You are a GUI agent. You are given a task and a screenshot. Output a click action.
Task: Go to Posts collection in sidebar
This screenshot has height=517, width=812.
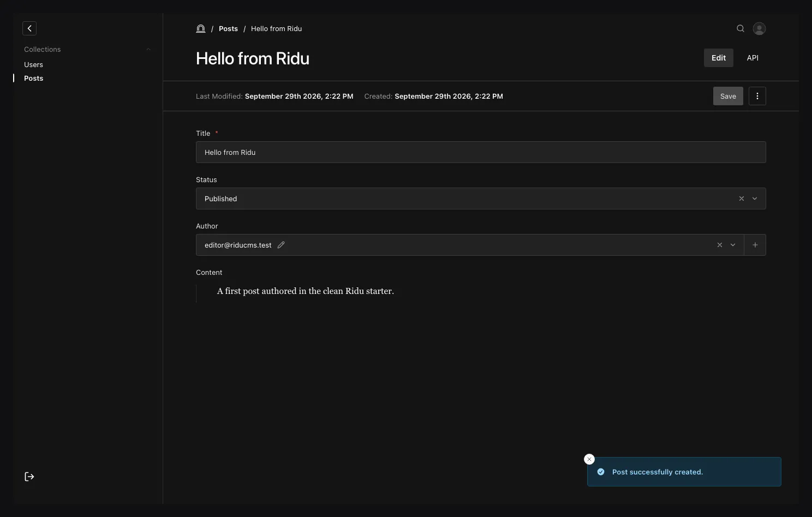(x=33, y=78)
